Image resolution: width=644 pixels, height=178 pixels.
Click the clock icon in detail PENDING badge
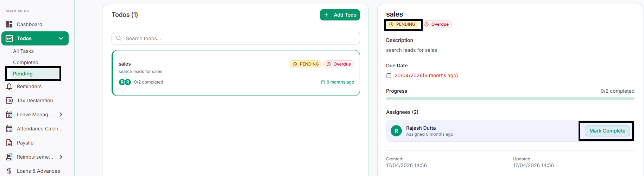click(391, 24)
